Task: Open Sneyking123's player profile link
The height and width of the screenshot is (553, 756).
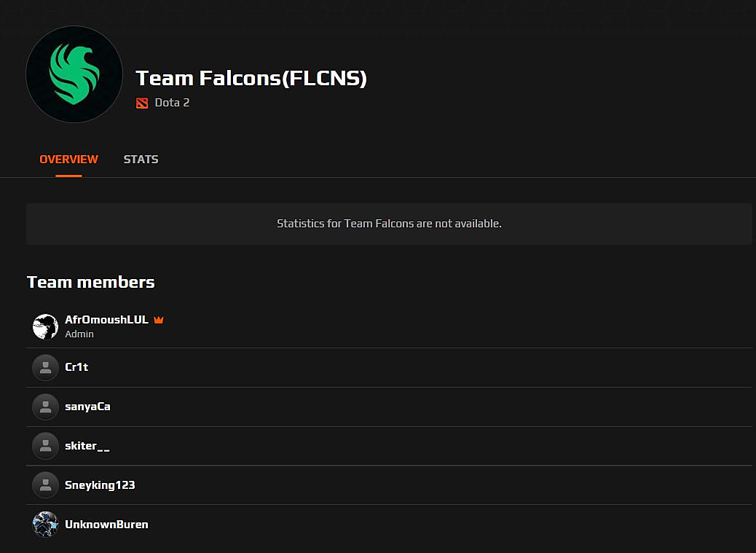Action: [x=100, y=485]
